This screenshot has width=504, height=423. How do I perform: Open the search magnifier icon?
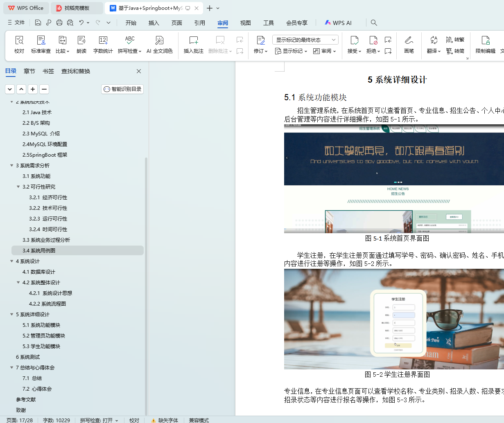point(374,22)
